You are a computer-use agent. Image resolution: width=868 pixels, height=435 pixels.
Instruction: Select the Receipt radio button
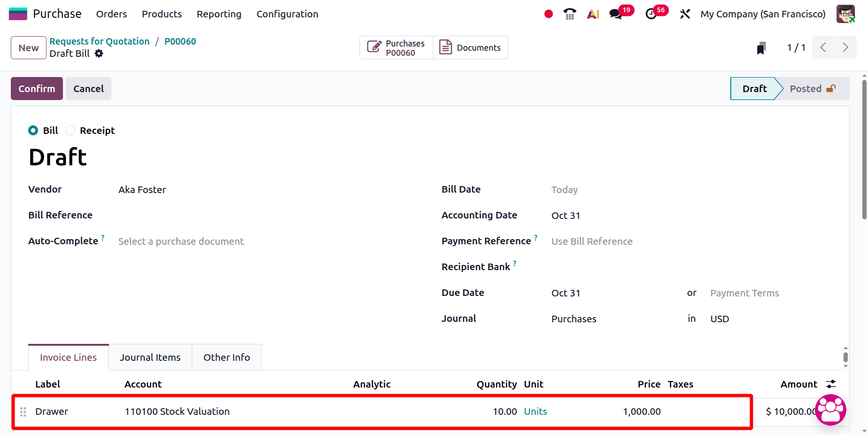click(x=70, y=130)
